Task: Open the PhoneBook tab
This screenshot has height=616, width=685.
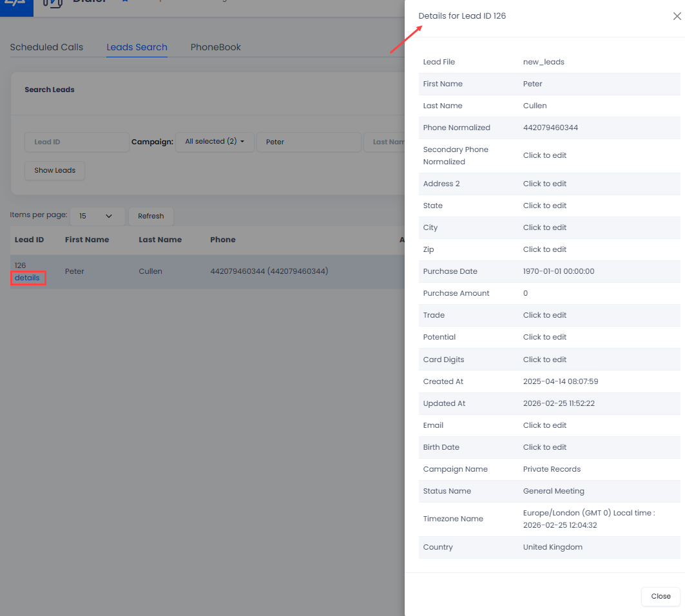Action: click(215, 47)
